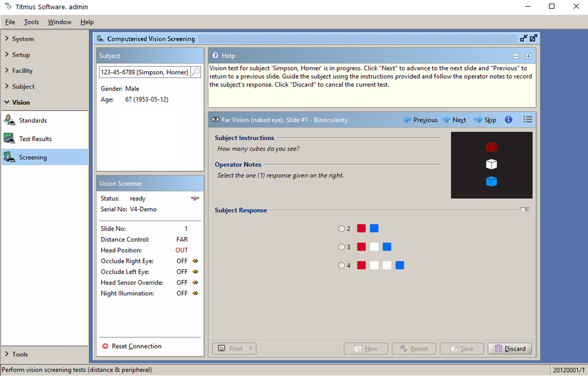The height and width of the screenshot is (376, 588).
Task: Collapse the Help panel with minus icon
Action: [x=515, y=56]
